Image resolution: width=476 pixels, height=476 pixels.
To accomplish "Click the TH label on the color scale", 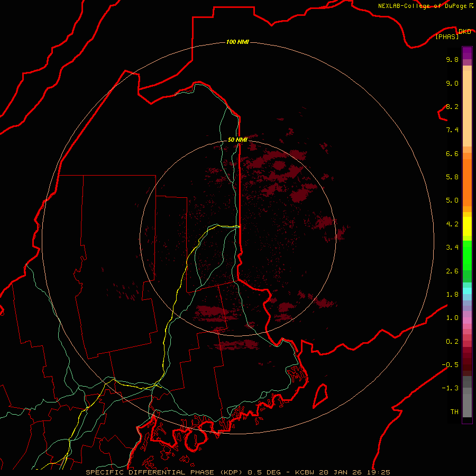I will 454,412.
